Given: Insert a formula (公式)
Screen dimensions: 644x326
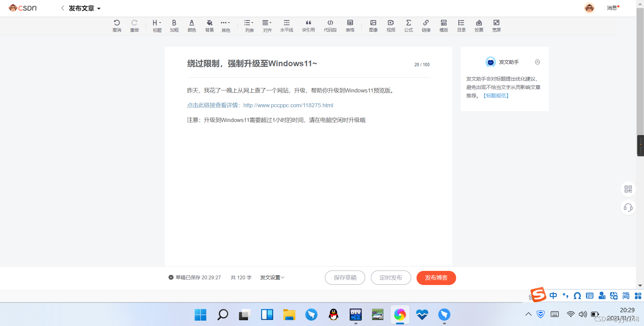Looking at the screenshot, I should [x=408, y=26].
